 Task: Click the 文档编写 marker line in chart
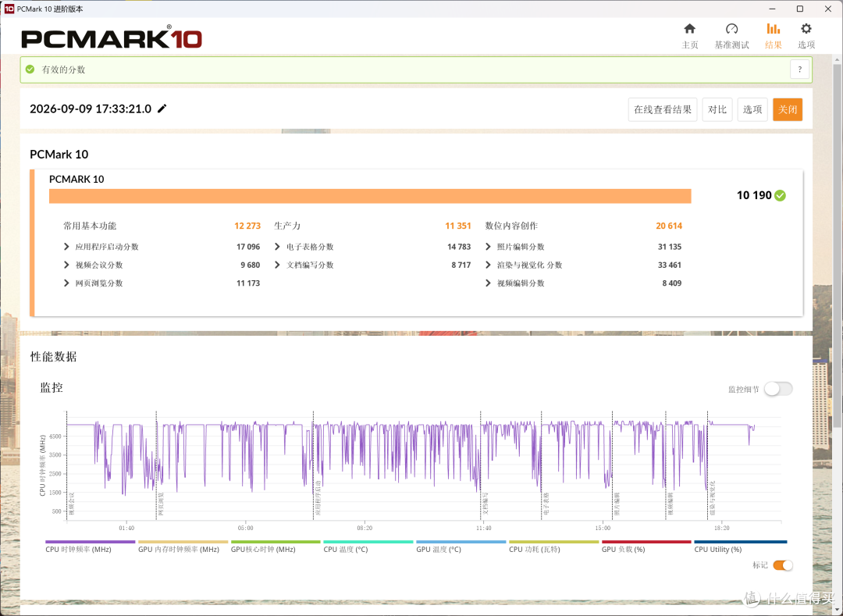point(481,465)
